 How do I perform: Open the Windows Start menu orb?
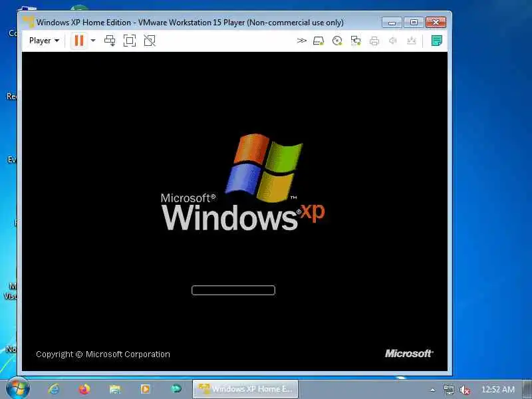click(x=18, y=388)
